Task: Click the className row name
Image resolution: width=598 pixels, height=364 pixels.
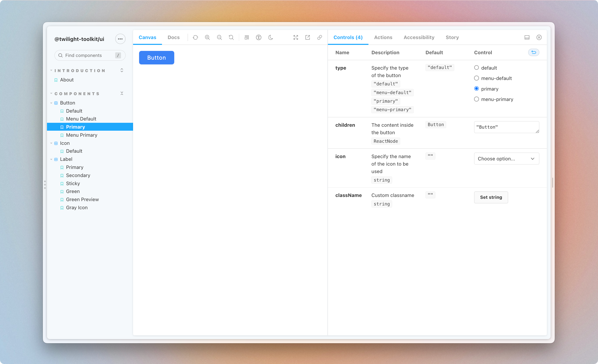Action: (x=348, y=195)
